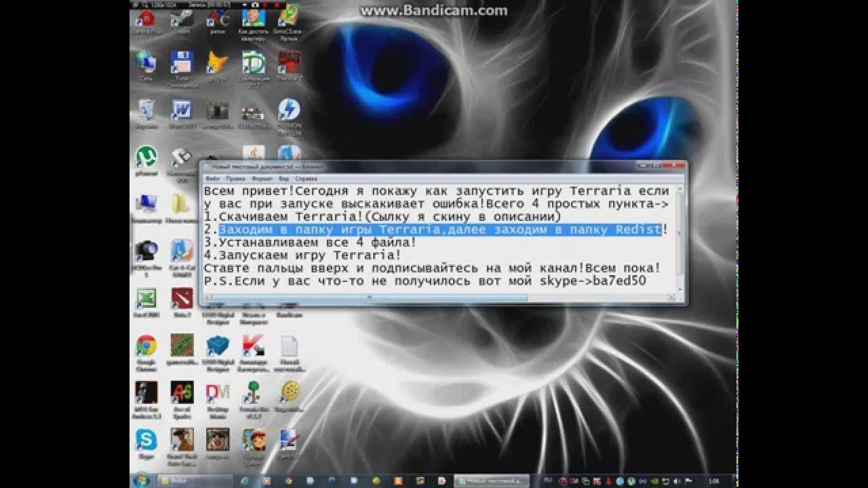Screen dimensions: 868x488
Task: Open the Правка menu in Notepad
Action: click(x=234, y=178)
